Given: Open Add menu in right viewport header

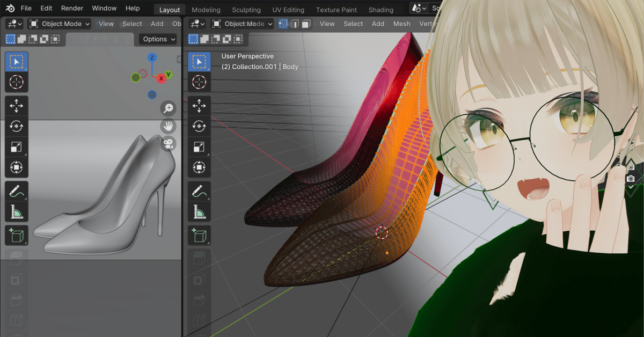Looking at the screenshot, I should pos(378,24).
